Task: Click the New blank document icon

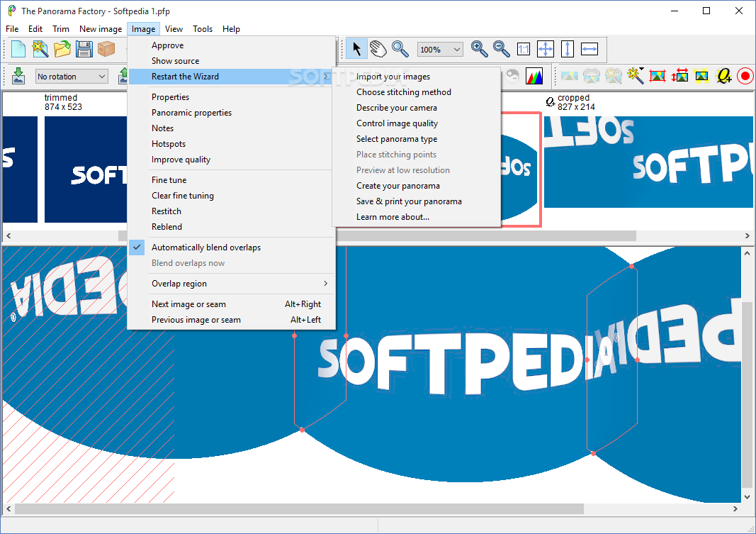Action: [18, 49]
